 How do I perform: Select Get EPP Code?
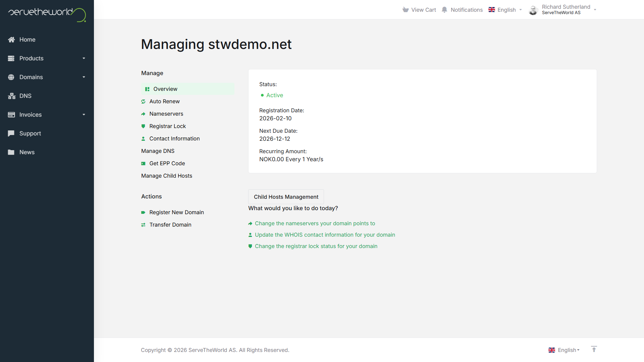point(167,164)
